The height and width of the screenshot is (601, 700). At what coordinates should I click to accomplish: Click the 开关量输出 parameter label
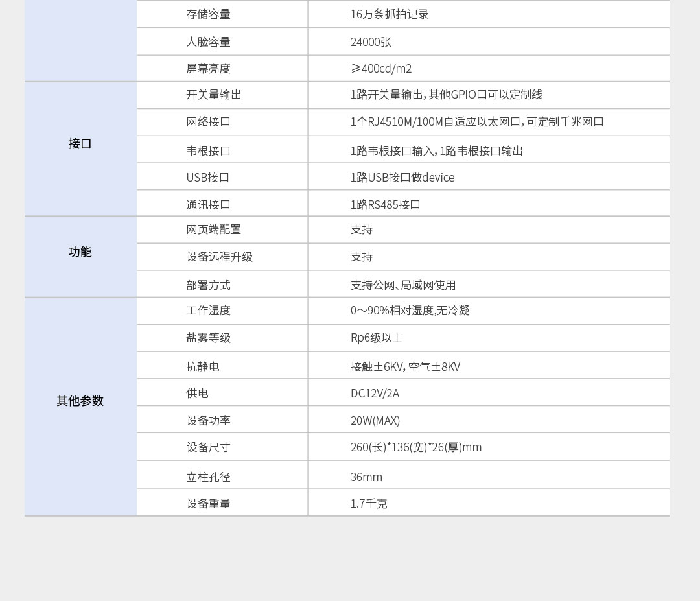[x=214, y=95]
